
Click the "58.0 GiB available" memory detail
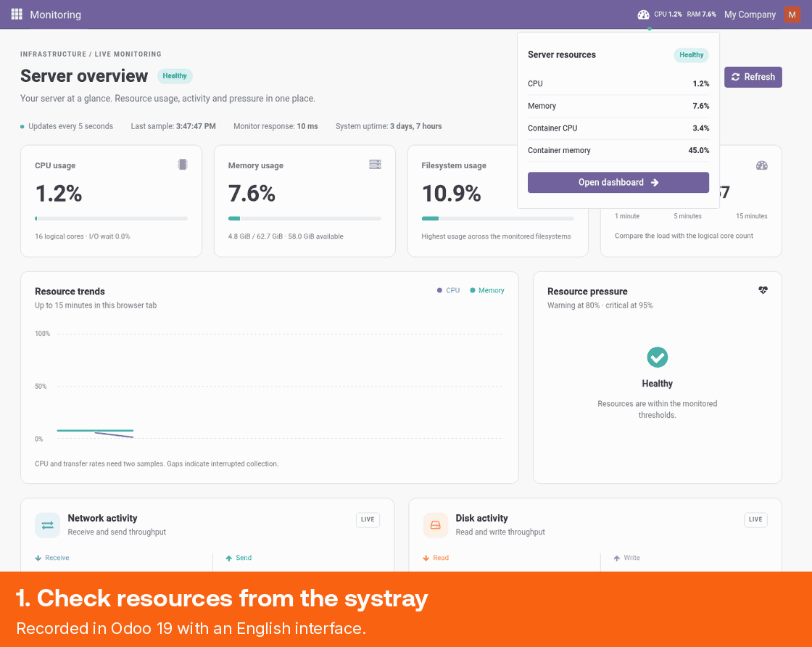click(316, 236)
